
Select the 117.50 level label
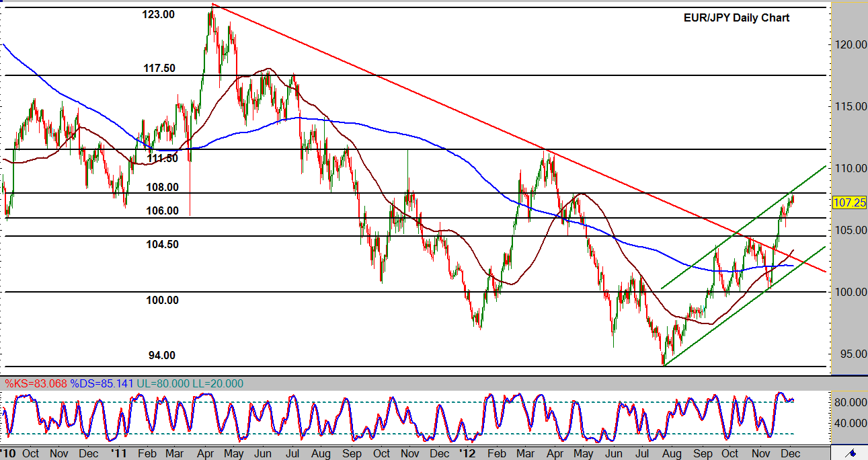159,69
